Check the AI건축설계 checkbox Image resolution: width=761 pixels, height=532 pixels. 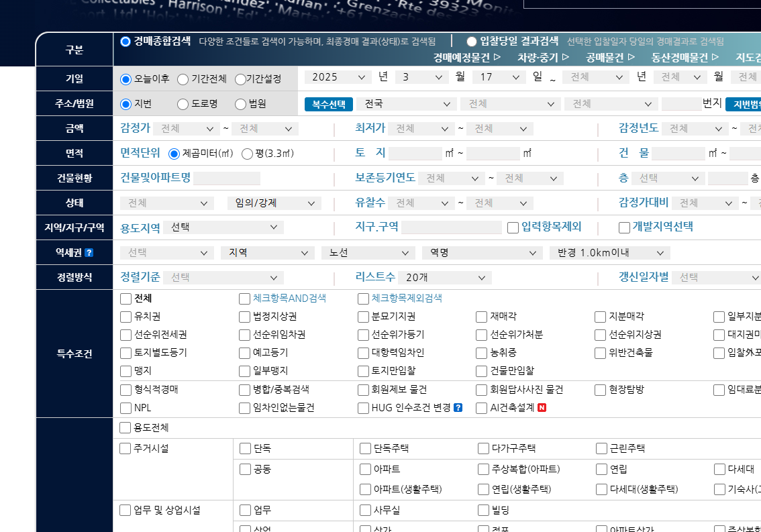[481, 408]
